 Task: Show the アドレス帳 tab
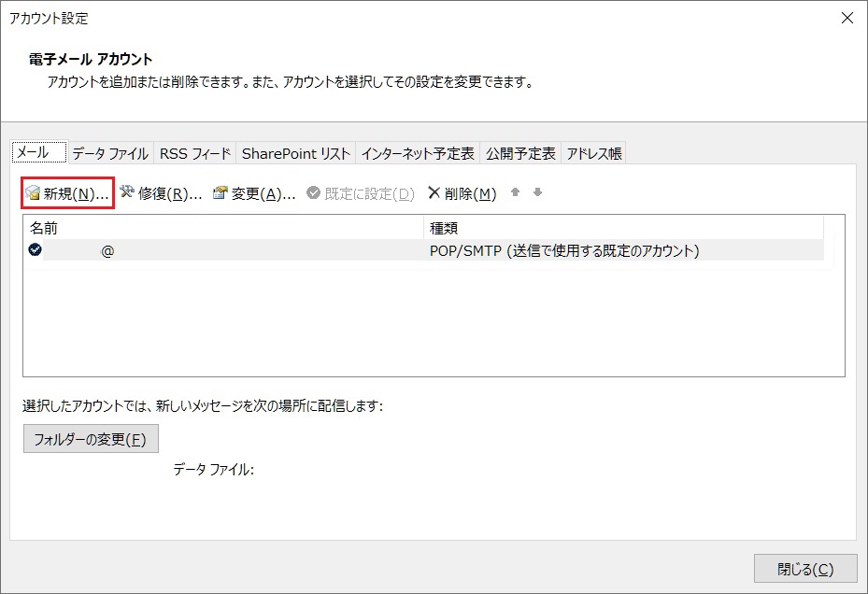(594, 153)
